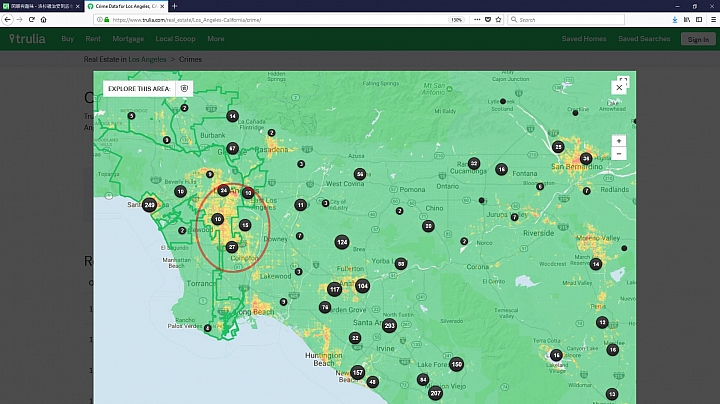Select the 104 crime cluster near Anaheim
Viewport: 720px width, 404px height.
[x=362, y=286]
